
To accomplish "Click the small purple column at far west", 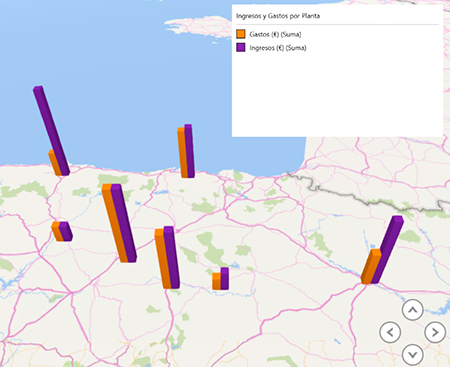I will (66, 231).
